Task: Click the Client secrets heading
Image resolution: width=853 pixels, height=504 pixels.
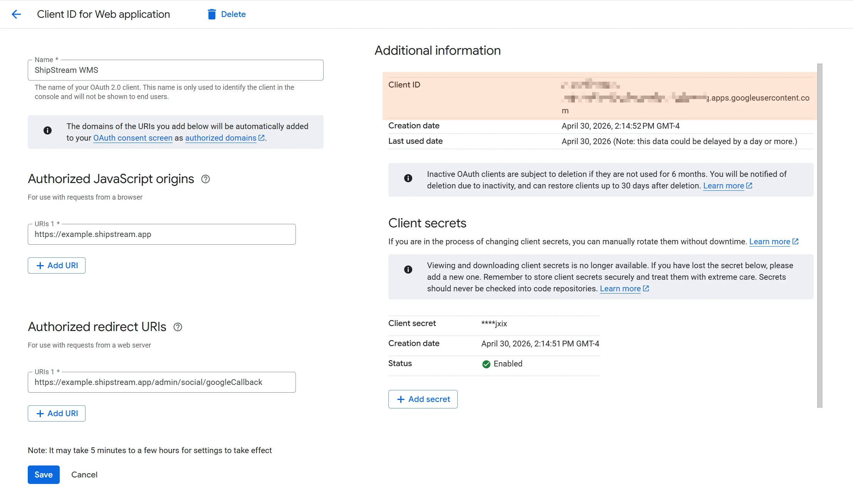Action: point(427,223)
